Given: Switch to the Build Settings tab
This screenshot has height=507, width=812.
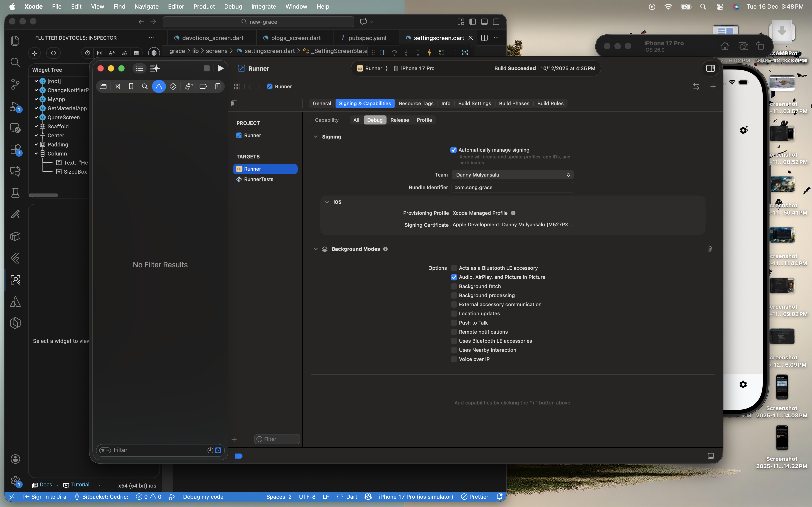Looking at the screenshot, I should point(474,104).
